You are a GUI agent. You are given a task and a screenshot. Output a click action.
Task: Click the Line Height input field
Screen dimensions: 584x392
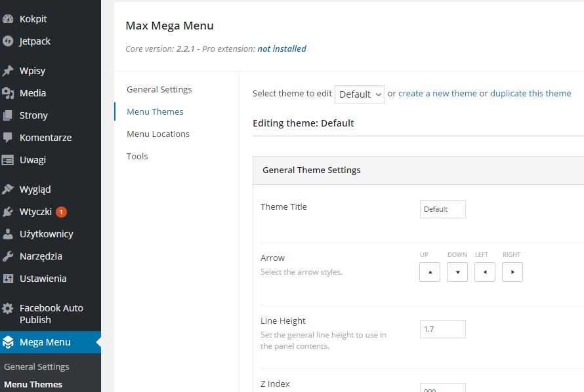tap(443, 329)
